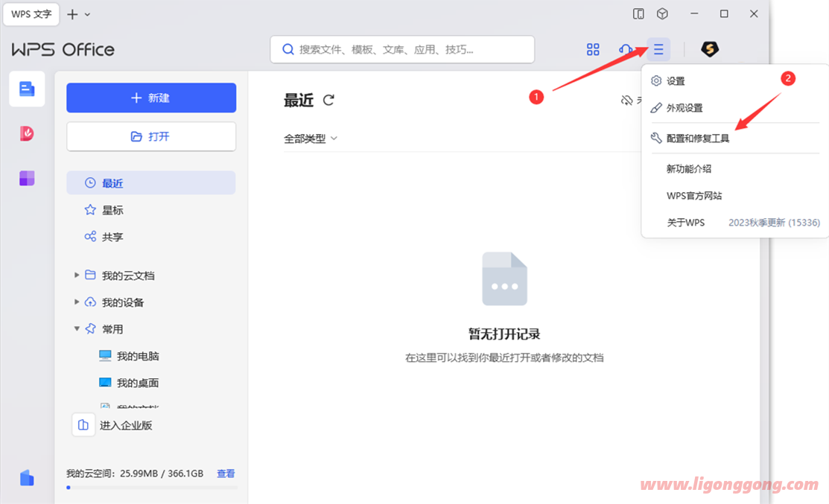Image resolution: width=829 pixels, height=504 pixels.
Task: Click the 2023秋季更新 (15336) version text
Action: point(774,223)
